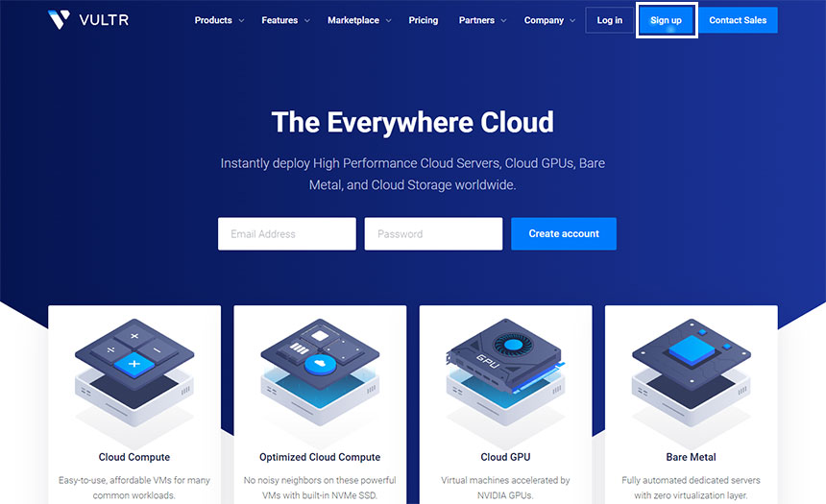Open the Features dropdown menu
The image size is (826, 504).
[x=285, y=20]
